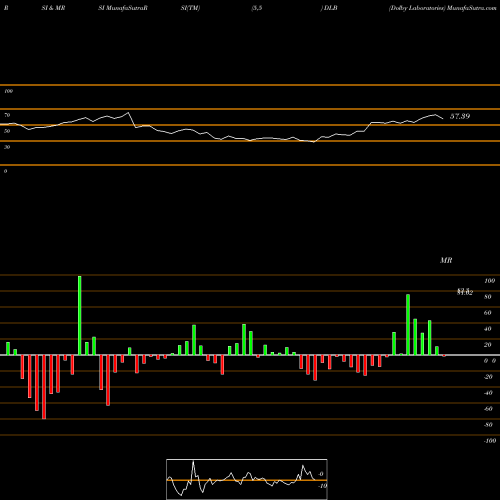The height and width of the screenshot is (500, 500).
Task: Click the 20 label on right MR axis
Action: (x=487, y=345)
